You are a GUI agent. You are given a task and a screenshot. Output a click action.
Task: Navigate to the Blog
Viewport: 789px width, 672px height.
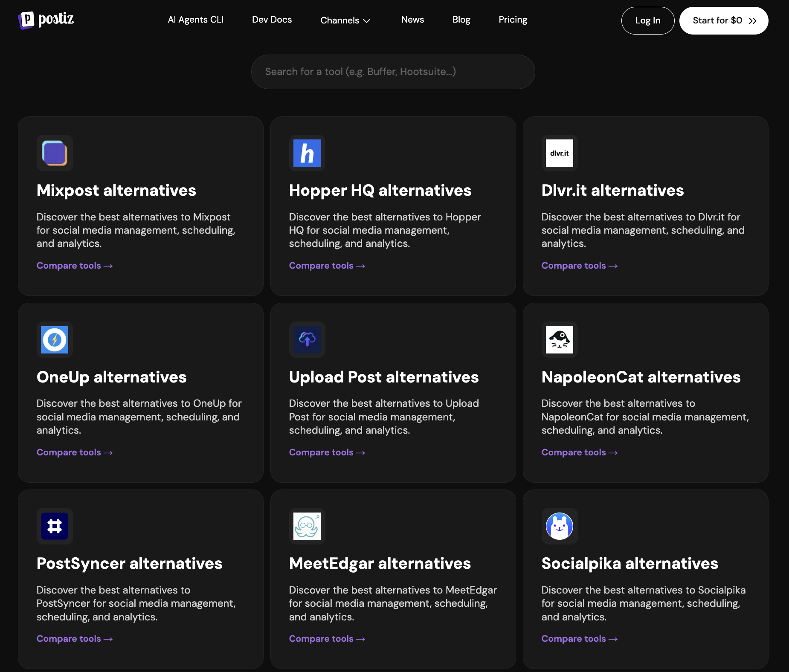pos(461,20)
